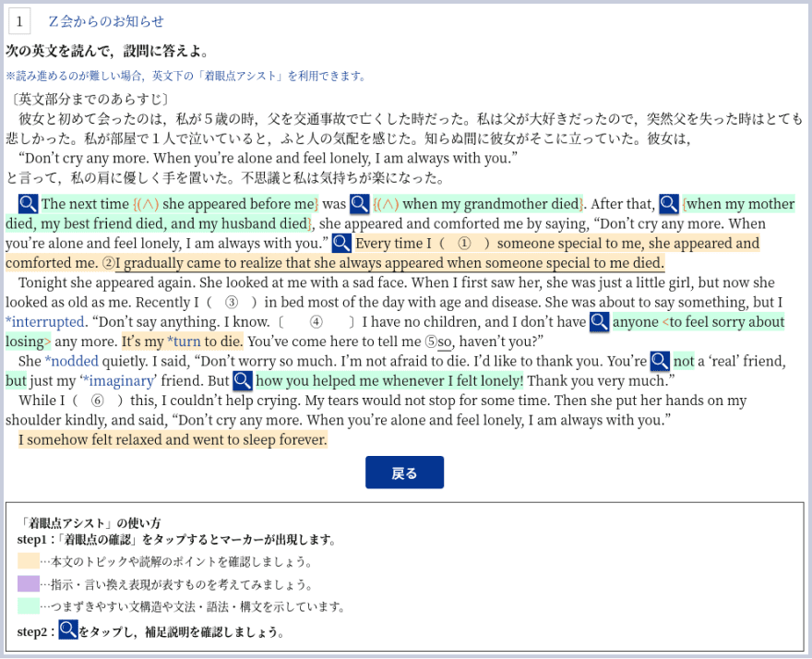This screenshot has width=812, height=659.
Task: Click the step1 instruction line
Action: (177, 539)
